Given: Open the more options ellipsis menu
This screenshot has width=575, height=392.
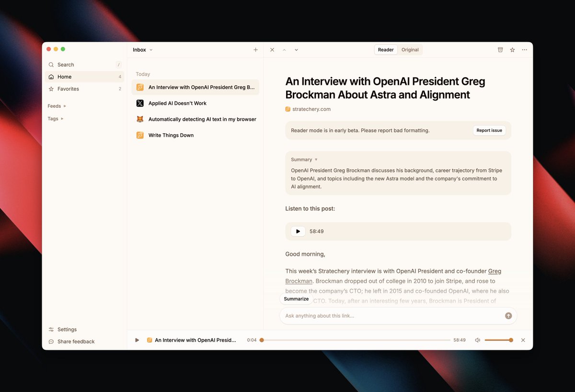Looking at the screenshot, I should [525, 50].
